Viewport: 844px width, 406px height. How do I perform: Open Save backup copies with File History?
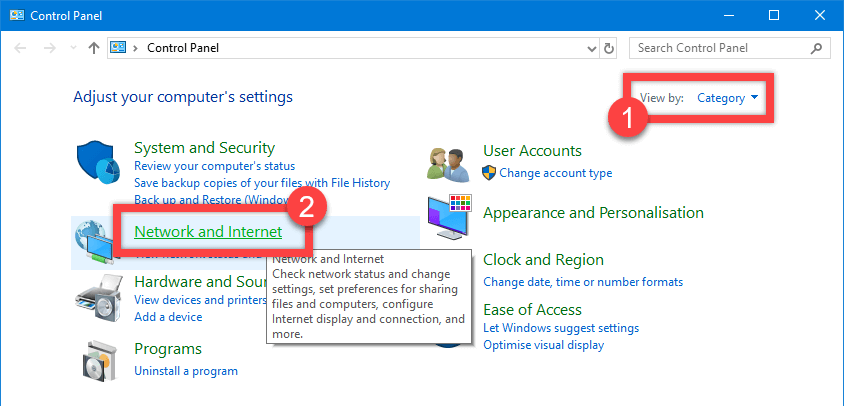coord(262,183)
